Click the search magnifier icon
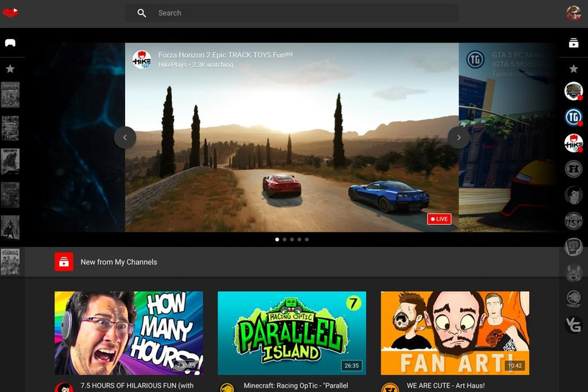The height and width of the screenshot is (392, 588). [x=141, y=13]
